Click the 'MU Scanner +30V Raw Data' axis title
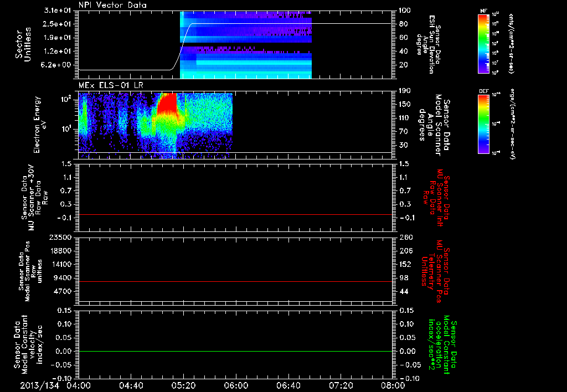 (34, 198)
